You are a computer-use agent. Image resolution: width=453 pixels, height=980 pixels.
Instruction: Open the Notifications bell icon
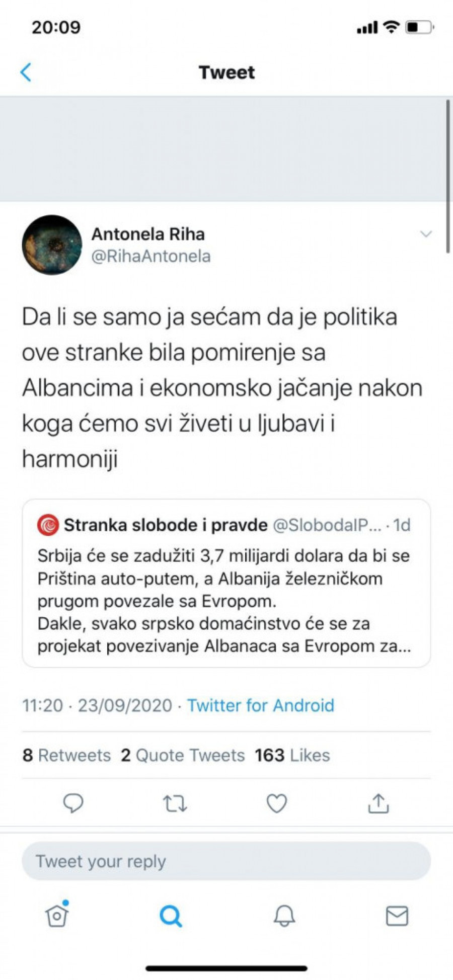coord(284,916)
